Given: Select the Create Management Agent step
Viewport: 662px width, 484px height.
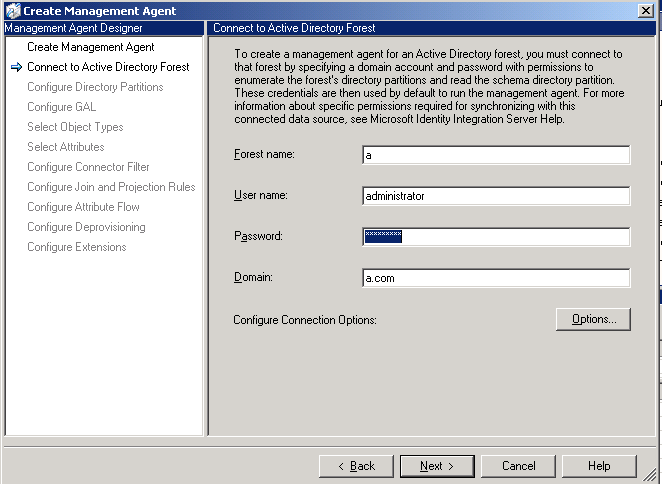Looking at the screenshot, I should pyautogui.click(x=91, y=47).
